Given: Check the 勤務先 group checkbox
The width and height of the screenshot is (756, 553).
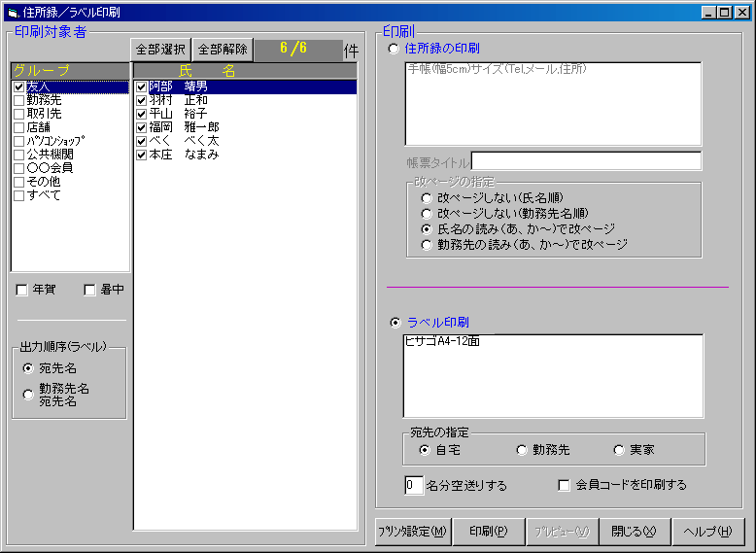Looking at the screenshot, I should [19, 101].
